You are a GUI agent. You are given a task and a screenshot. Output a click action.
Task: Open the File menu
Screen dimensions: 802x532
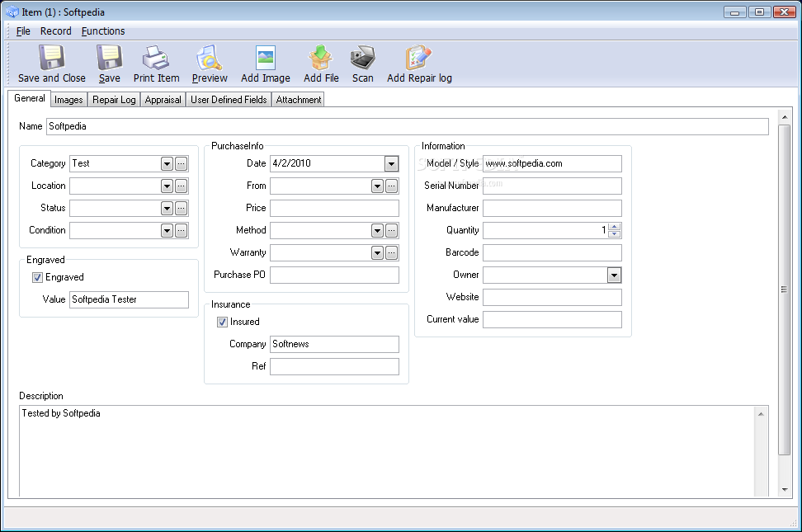click(x=23, y=31)
